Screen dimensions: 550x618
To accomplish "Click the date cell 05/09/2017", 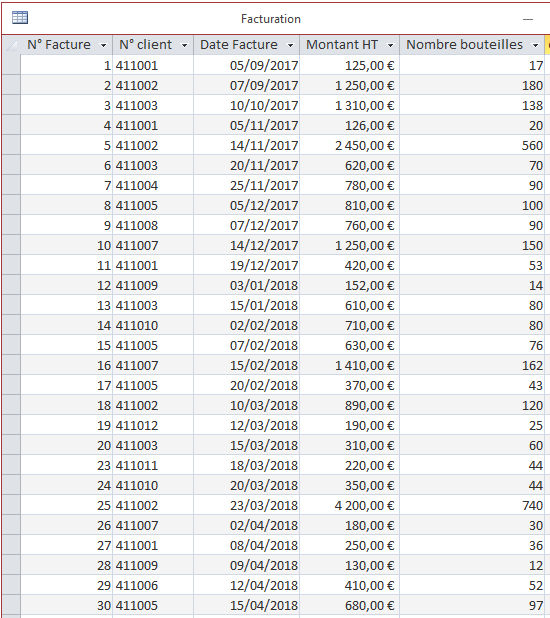I will point(246,65).
